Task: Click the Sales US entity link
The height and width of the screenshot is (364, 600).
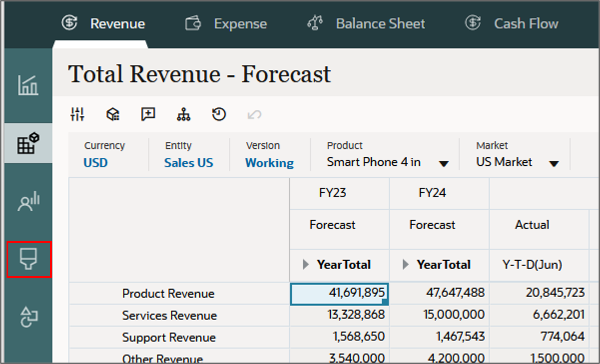Action: tap(188, 163)
